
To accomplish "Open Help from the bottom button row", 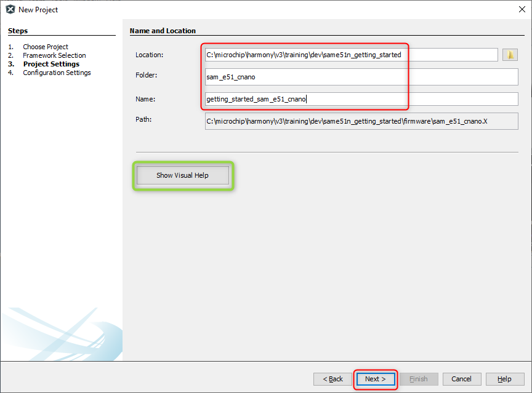I will coord(504,379).
